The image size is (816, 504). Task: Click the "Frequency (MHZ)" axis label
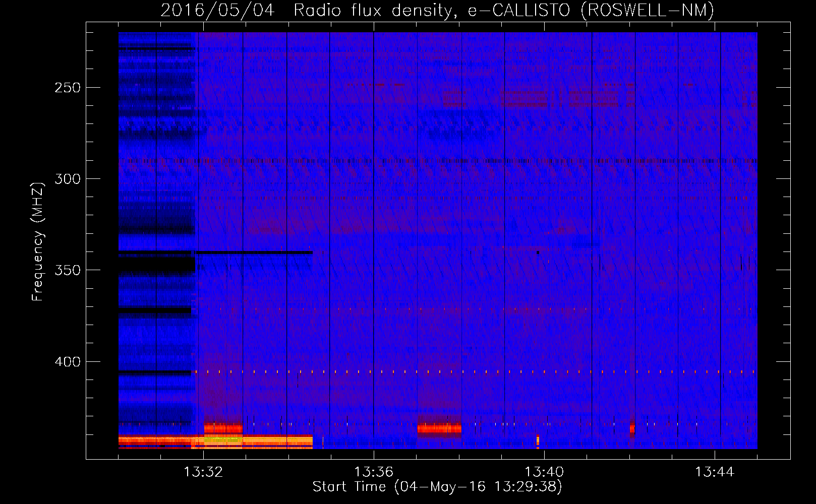(x=38, y=241)
